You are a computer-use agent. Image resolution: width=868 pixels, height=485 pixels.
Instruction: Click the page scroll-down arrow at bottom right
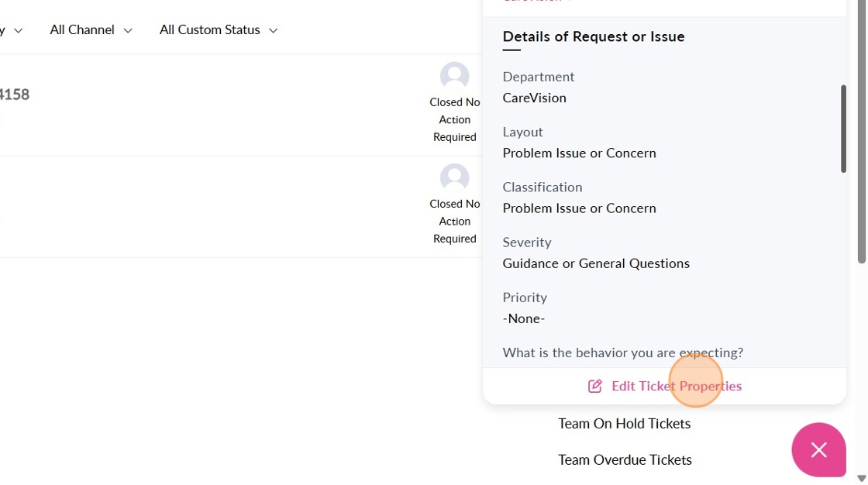(861, 478)
